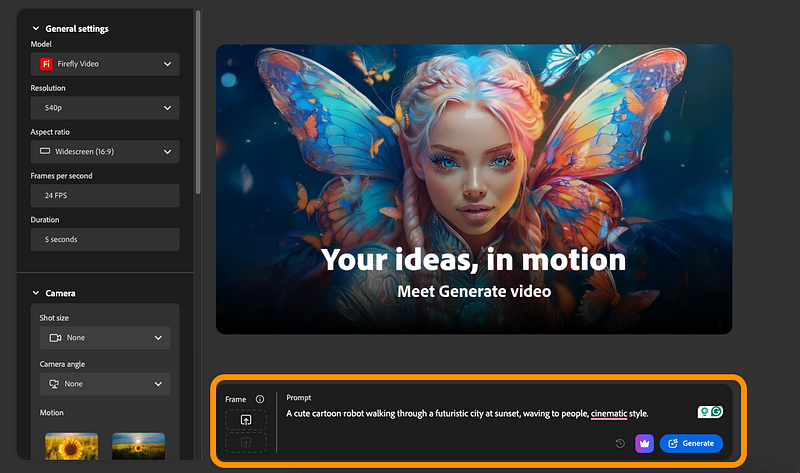Collapse the General settings section
800x473 pixels.
[x=37, y=29]
